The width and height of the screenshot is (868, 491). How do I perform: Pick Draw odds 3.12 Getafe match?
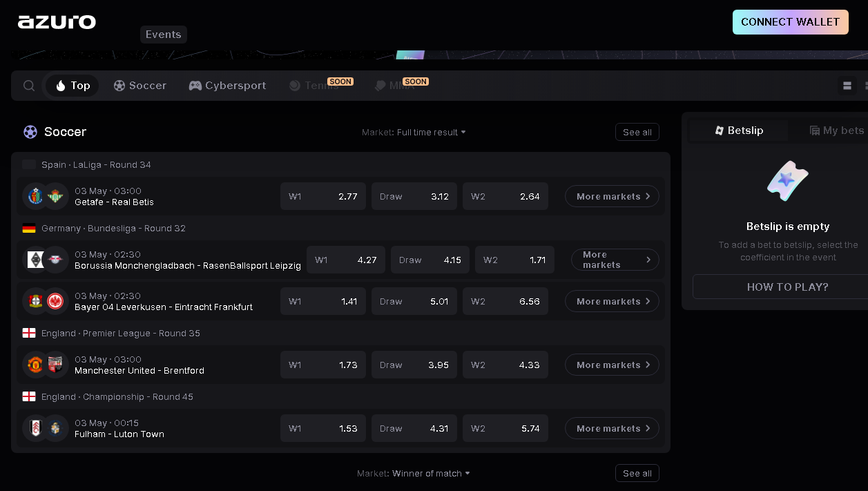pyautogui.click(x=414, y=196)
